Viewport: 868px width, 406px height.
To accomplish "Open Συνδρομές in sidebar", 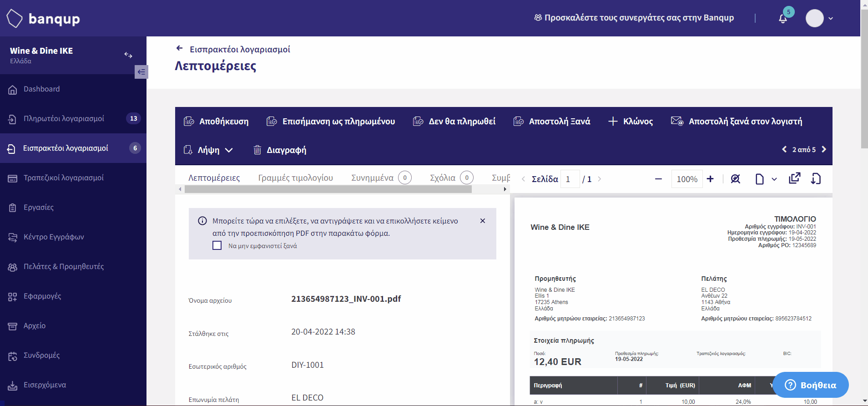I will pyautogui.click(x=73, y=355).
